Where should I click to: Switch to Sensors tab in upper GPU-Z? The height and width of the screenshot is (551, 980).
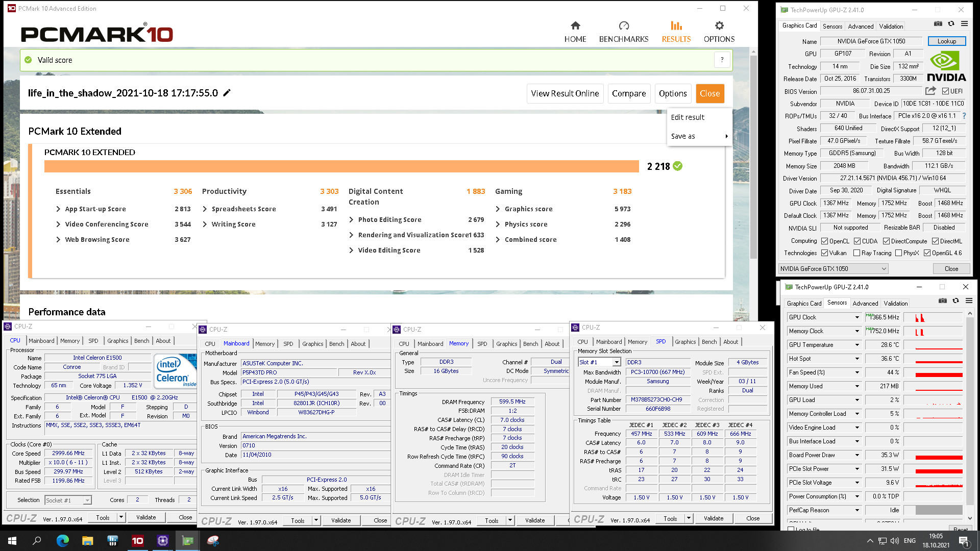click(x=832, y=26)
